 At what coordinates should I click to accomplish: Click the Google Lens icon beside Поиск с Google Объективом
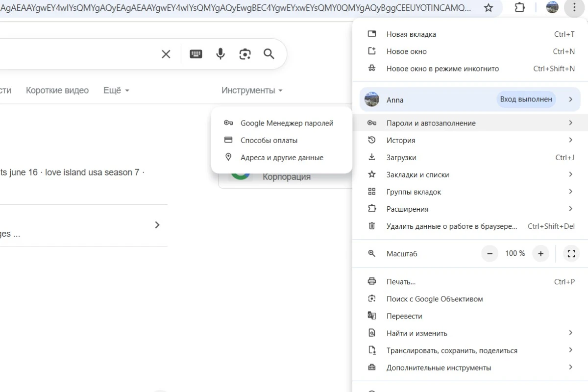point(372,298)
